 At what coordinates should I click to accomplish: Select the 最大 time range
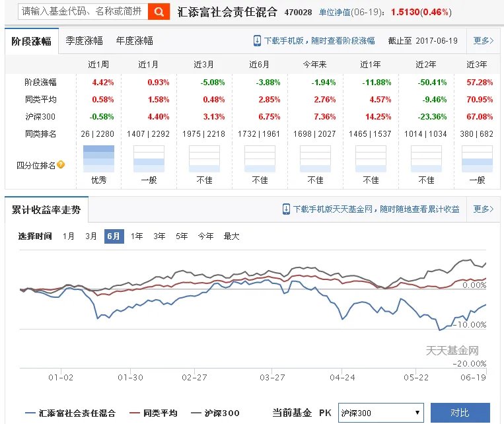tap(231, 236)
